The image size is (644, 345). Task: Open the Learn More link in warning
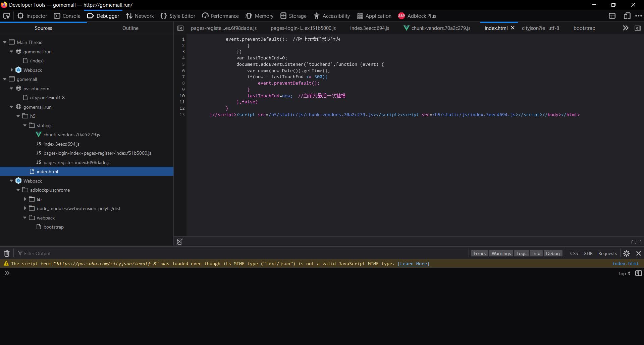tap(413, 264)
